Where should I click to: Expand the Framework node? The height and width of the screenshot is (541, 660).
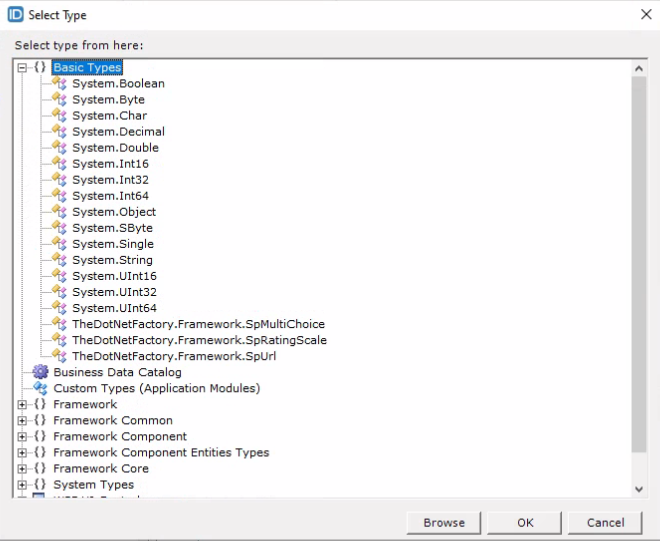pyautogui.click(x=22, y=405)
